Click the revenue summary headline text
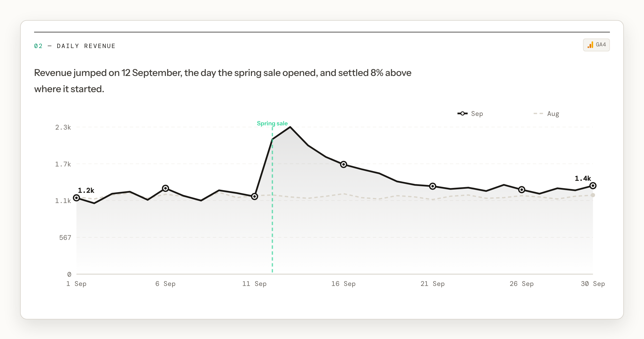The width and height of the screenshot is (644, 339). click(223, 81)
